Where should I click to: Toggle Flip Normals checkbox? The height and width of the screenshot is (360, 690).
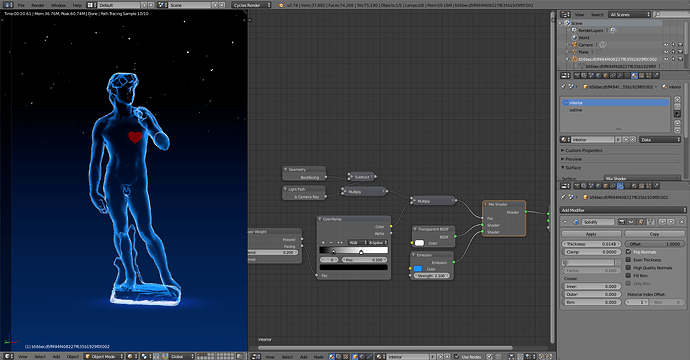[628, 252]
